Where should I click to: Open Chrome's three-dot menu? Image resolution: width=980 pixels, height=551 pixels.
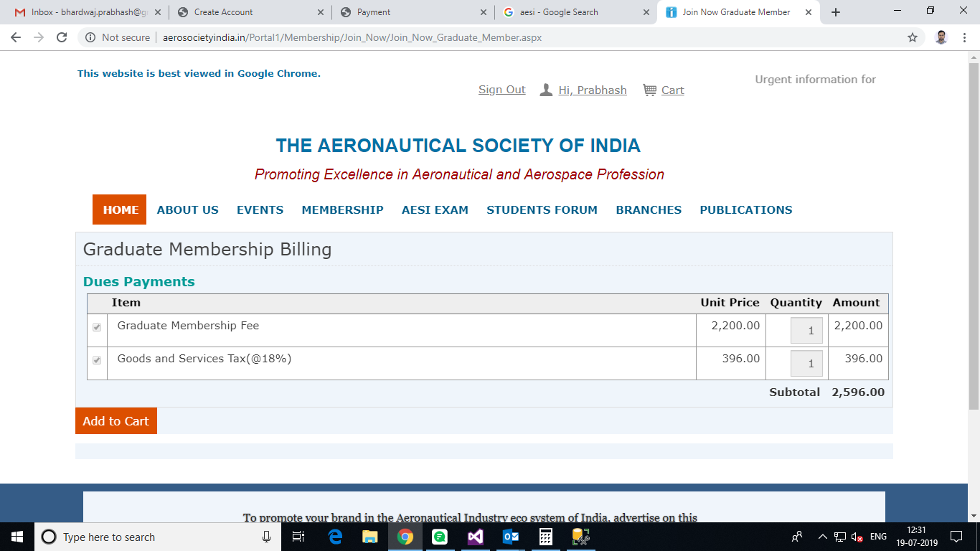pos(964,37)
